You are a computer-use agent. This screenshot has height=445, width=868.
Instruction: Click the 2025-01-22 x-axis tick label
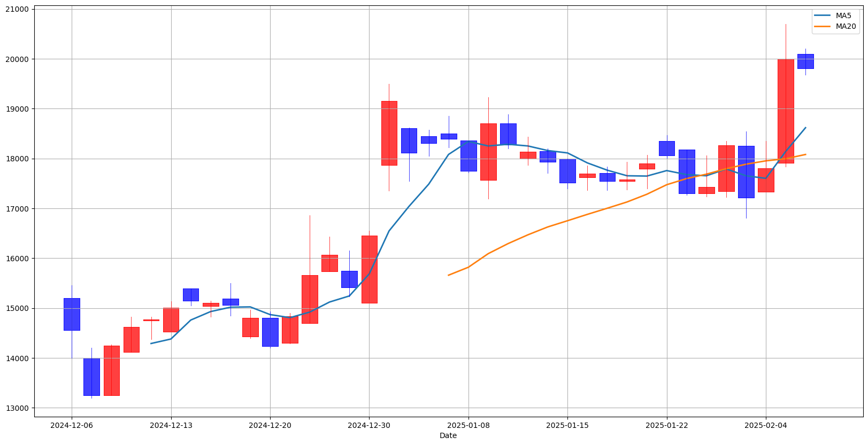coord(667,425)
